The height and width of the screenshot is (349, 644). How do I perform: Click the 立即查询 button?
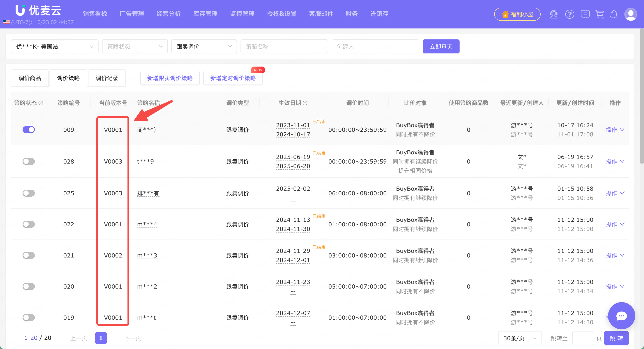click(441, 46)
